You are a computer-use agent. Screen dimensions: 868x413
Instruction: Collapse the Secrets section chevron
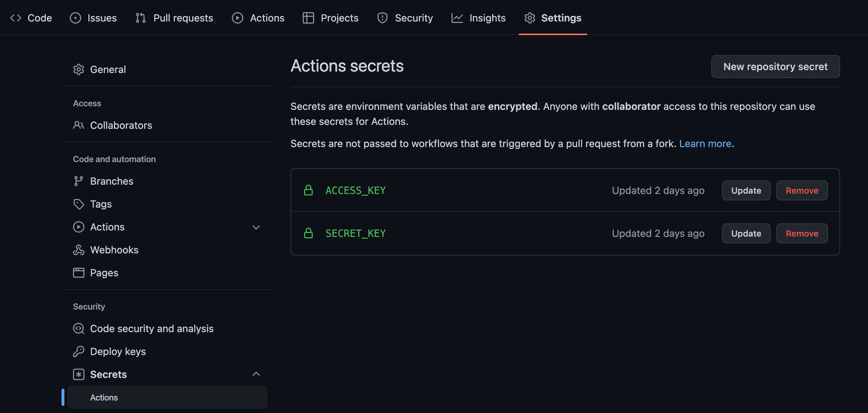[256, 374]
